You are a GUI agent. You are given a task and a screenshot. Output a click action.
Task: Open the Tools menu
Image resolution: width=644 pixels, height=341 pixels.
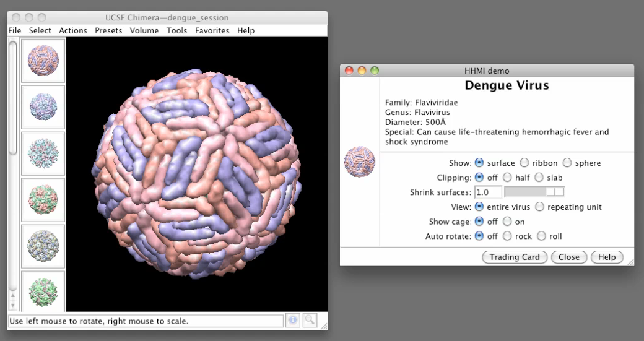176,30
